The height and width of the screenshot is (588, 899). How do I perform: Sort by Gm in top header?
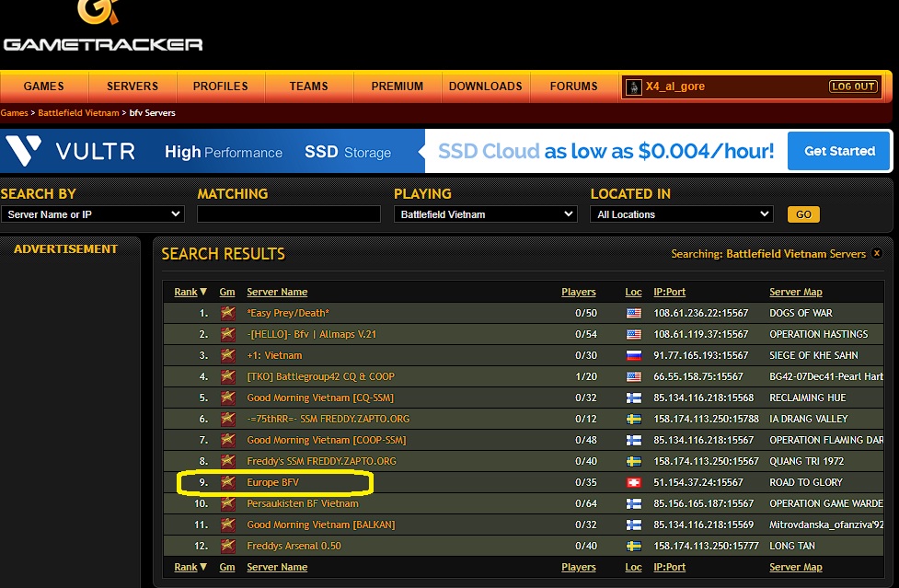[x=227, y=292]
